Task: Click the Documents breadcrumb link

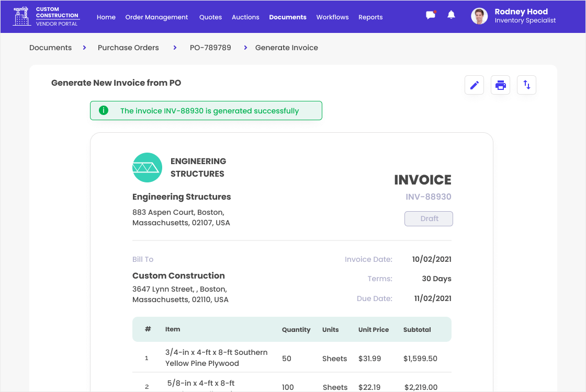Action: click(50, 48)
